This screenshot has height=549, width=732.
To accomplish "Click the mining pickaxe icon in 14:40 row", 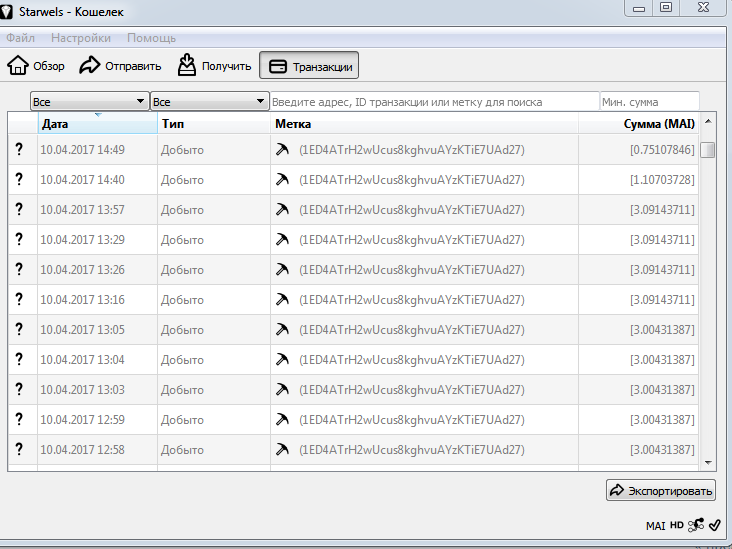I will tap(282, 179).
